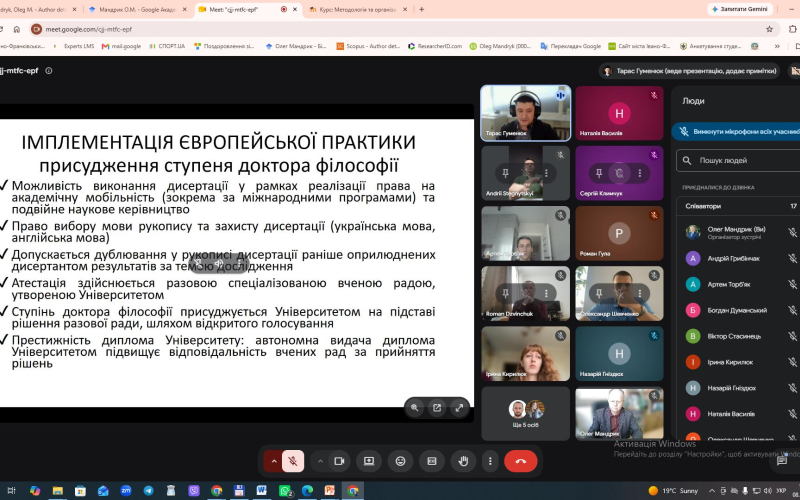Raise hand in the meeting

pos(463,461)
